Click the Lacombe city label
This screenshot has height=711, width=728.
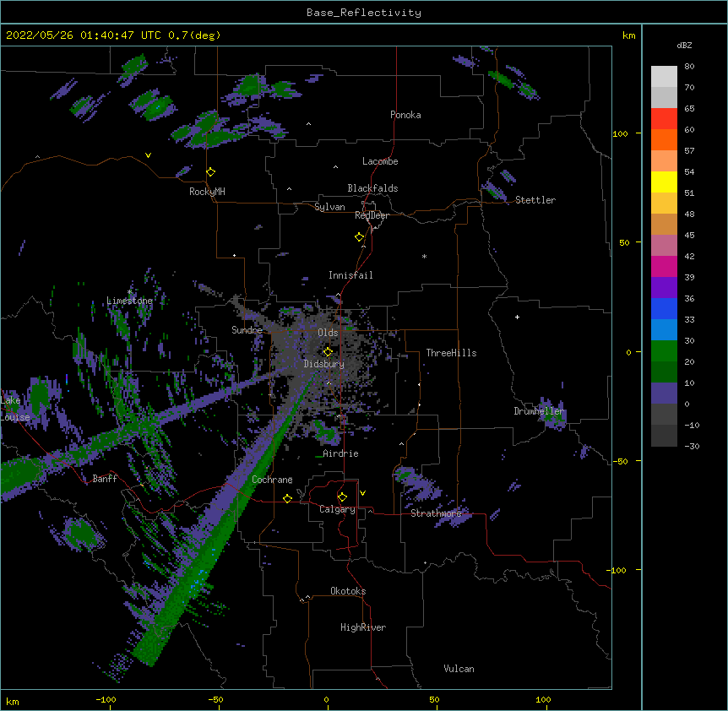pyautogui.click(x=380, y=161)
